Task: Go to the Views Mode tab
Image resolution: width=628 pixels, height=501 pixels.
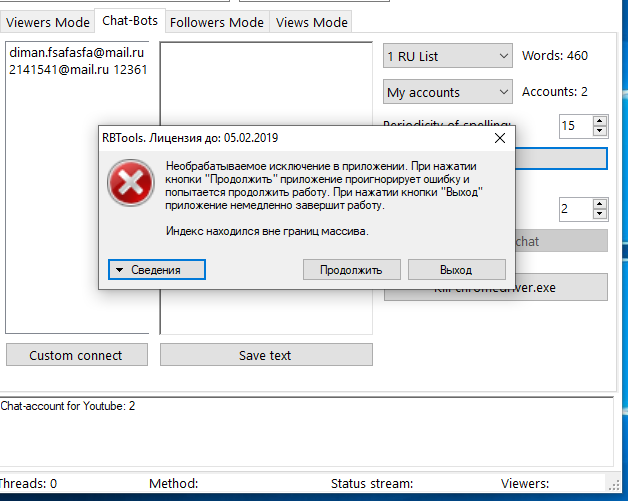Action: 311,22
